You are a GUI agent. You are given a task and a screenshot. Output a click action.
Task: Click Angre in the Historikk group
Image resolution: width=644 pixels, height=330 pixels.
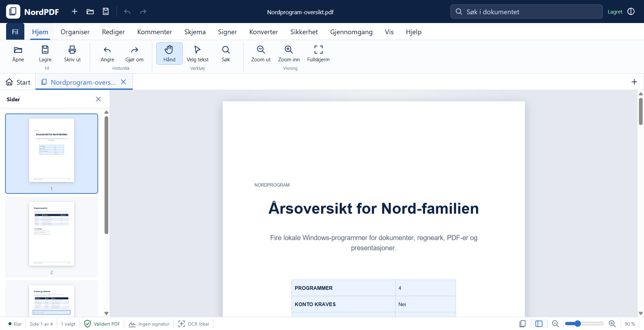click(x=107, y=54)
